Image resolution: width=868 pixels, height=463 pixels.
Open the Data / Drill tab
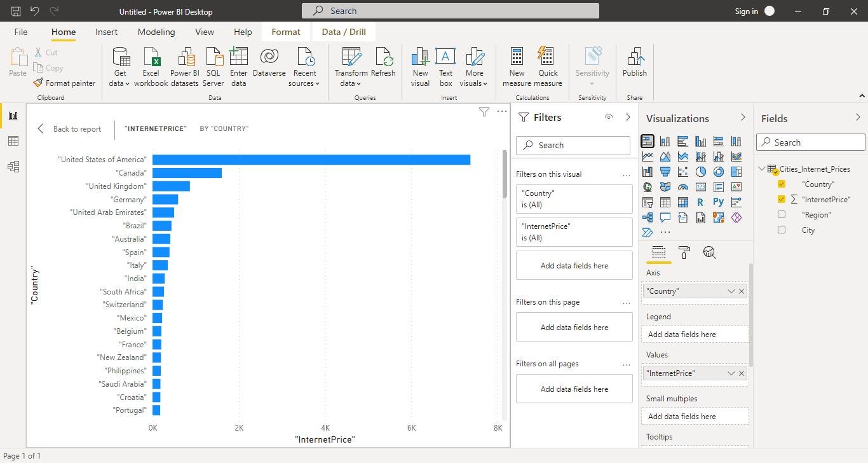[x=344, y=32]
